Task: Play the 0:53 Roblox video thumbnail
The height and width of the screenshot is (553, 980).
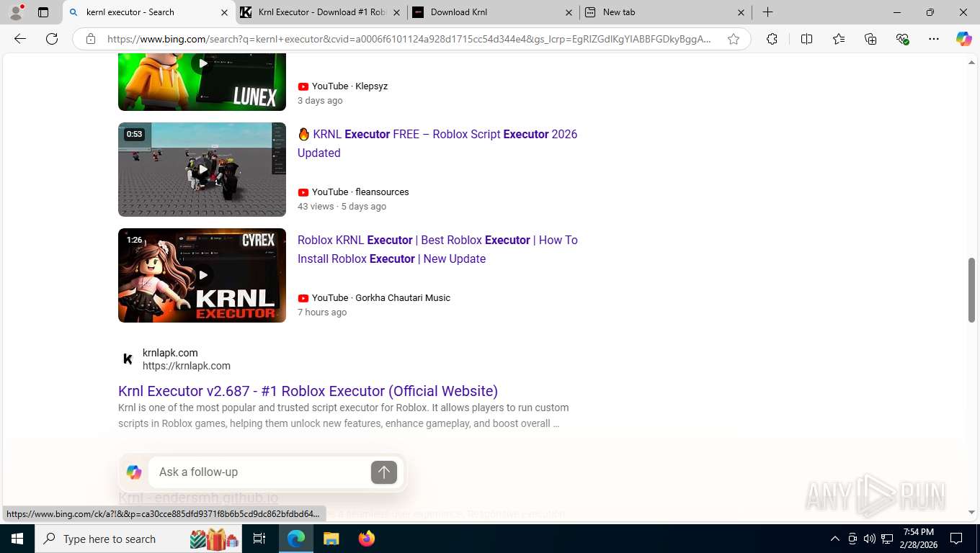Action: click(x=202, y=169)
